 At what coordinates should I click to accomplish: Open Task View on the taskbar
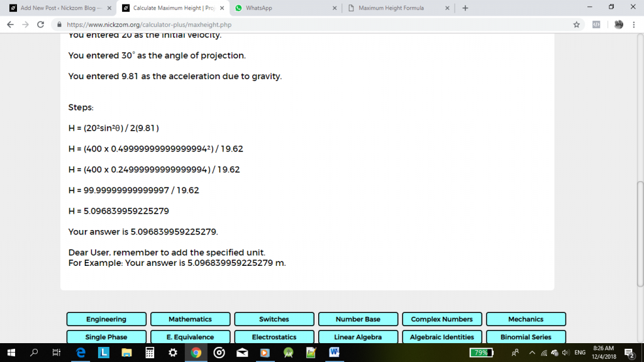[57, 353]
